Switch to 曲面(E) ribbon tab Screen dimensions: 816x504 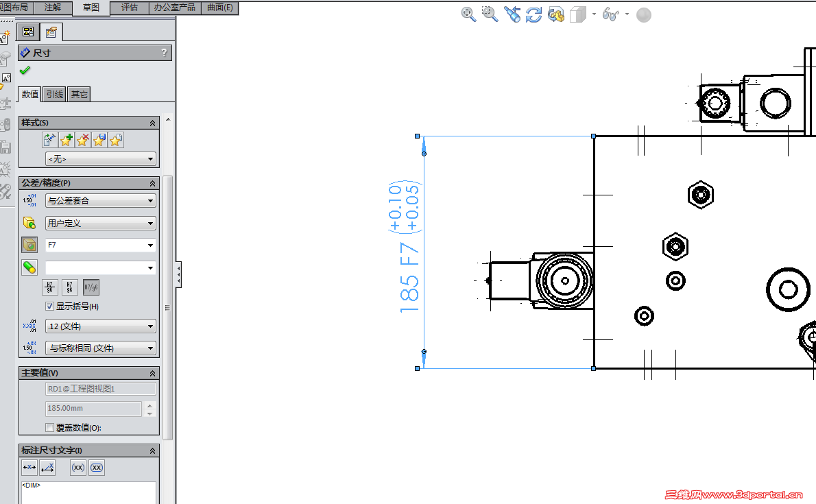click(x=219, y=8)
